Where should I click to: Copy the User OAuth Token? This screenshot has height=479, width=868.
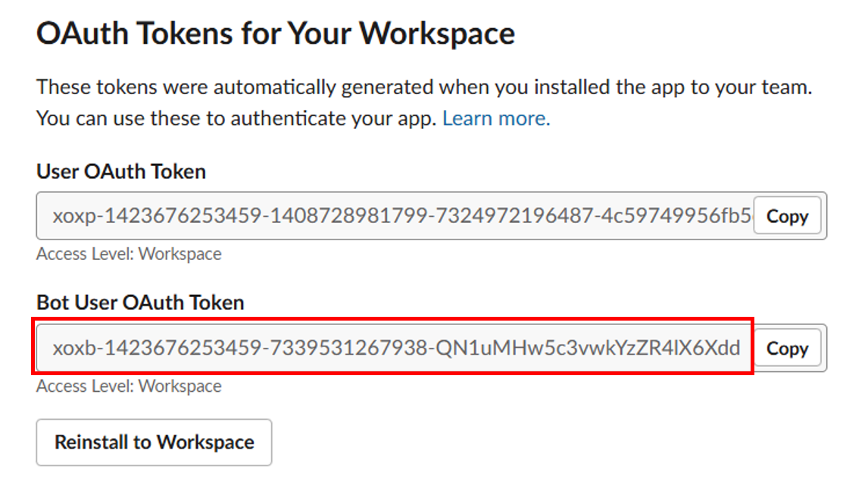[787, 216]
